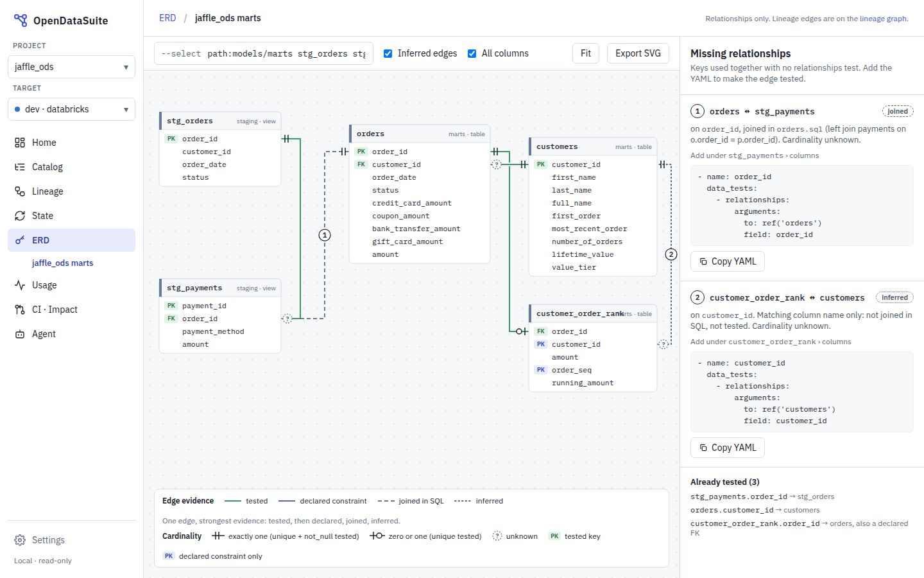Click the Catalog icon in sidebar
The image size is (924, 578).
point(20,167)
